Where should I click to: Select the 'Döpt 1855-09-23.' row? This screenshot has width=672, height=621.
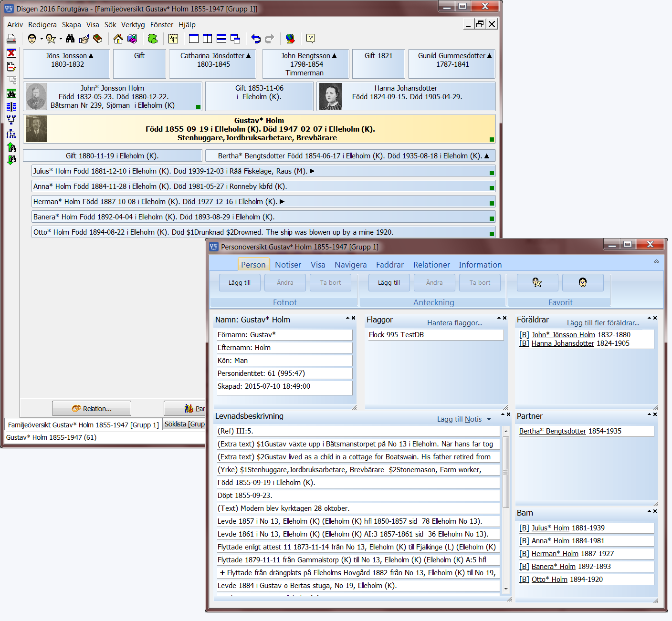coord(358,496)
